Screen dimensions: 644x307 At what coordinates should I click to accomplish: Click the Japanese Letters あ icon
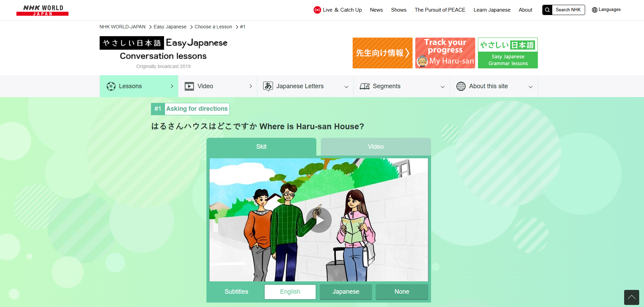coord(268,86)
